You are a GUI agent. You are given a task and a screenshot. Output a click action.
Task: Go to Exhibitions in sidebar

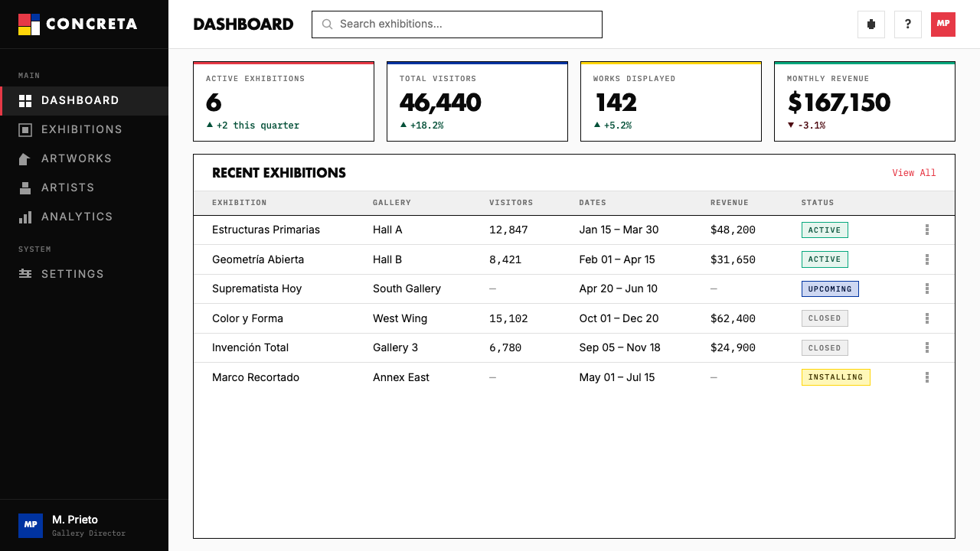[x=84, y=130]
